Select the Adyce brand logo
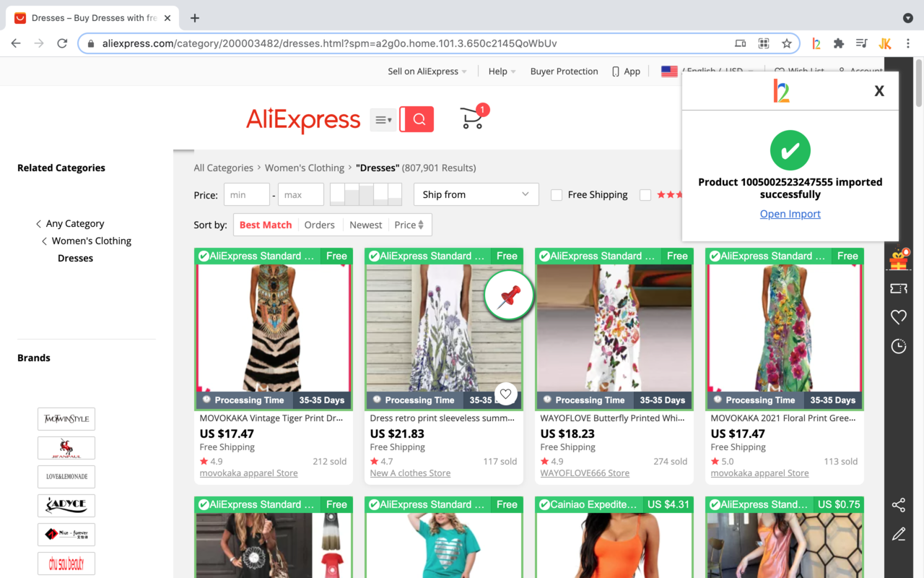Screen dimensions: 924x578 tap(66, 506)
